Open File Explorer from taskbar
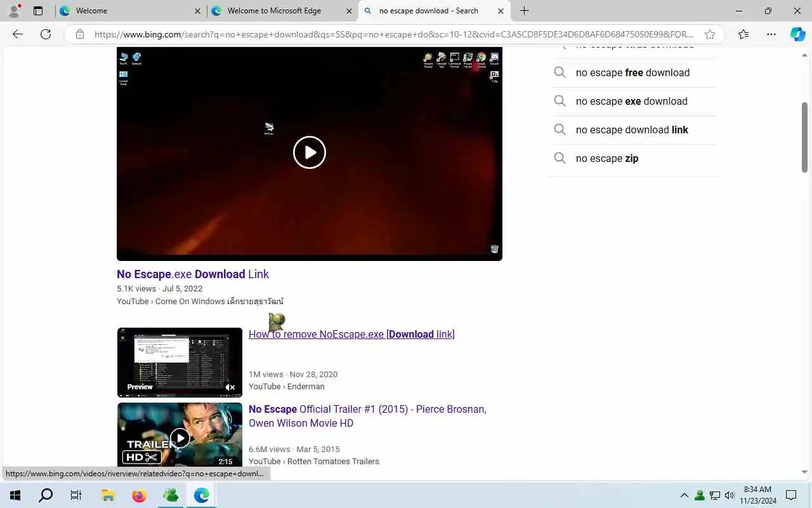This screenshot has width=812, height=508. click(108, 495)
